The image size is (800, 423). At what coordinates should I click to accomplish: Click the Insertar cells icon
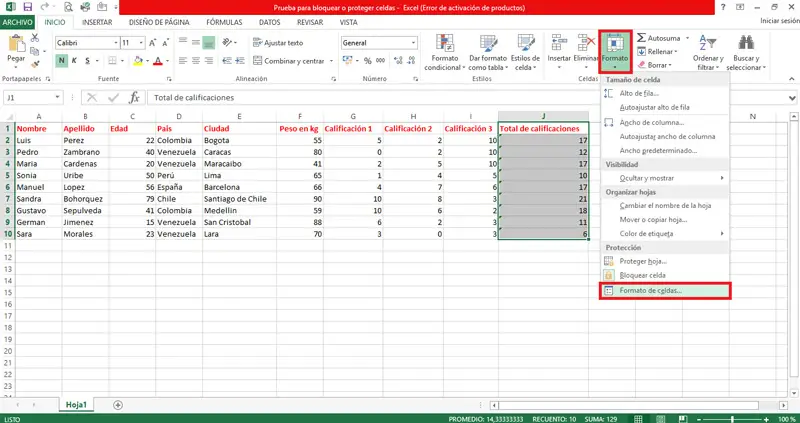click(559, 43)
